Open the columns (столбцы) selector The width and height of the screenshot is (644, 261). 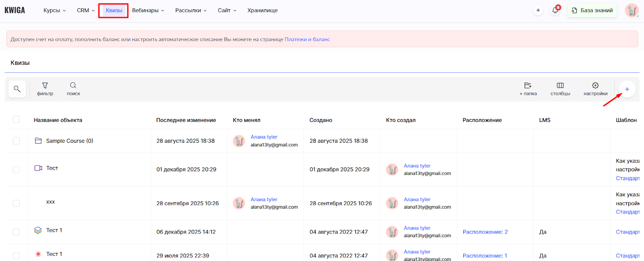(x=560, y=89)
